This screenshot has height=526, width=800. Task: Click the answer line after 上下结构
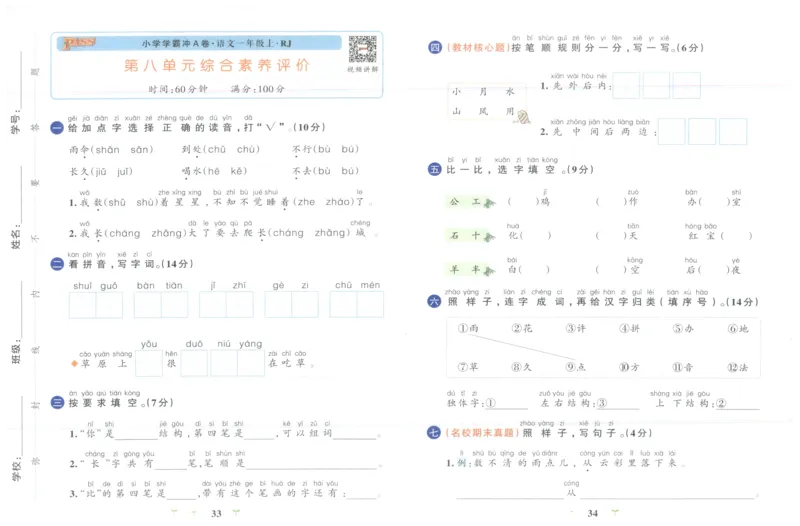pyautogui.click(x=738, y=404)
